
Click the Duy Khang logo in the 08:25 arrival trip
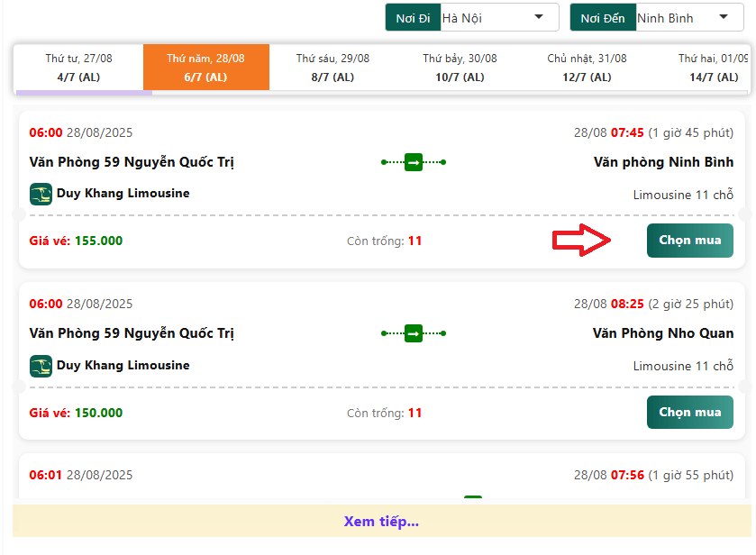(x=41, y=366)
